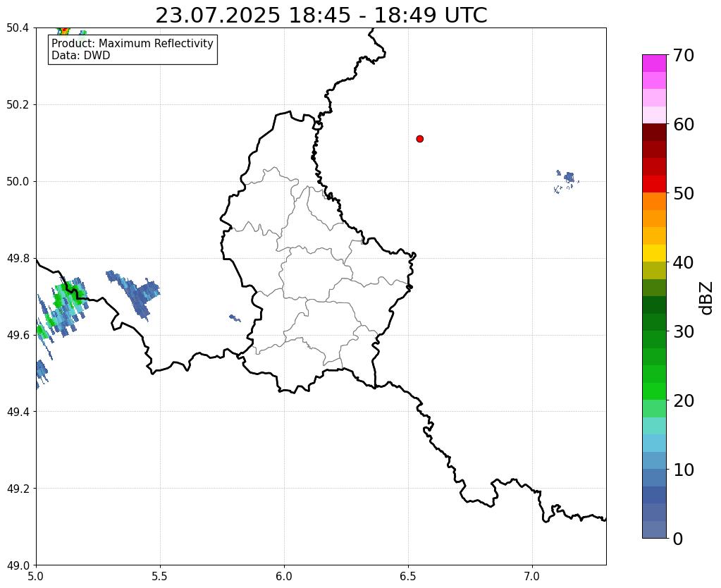The height and width of the screenshot is (588, 721).
Task: Click the 50 dBZ colorbar tick label
Action: coord(684,193)
